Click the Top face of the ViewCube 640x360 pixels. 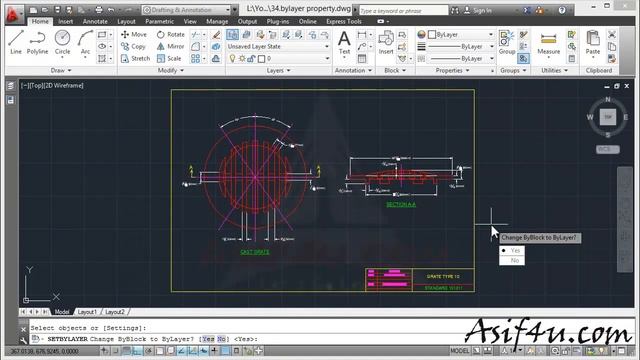608,117
